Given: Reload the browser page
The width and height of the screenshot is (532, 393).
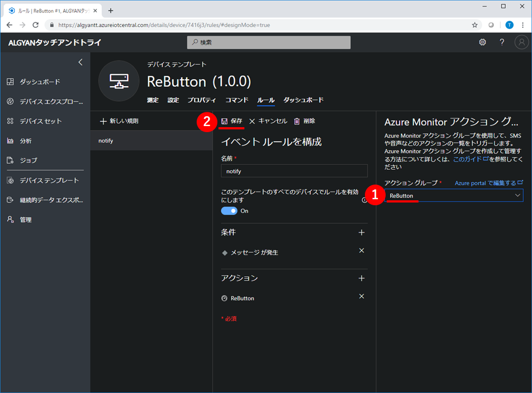Looking at the screenshot, I should [36, 25].
